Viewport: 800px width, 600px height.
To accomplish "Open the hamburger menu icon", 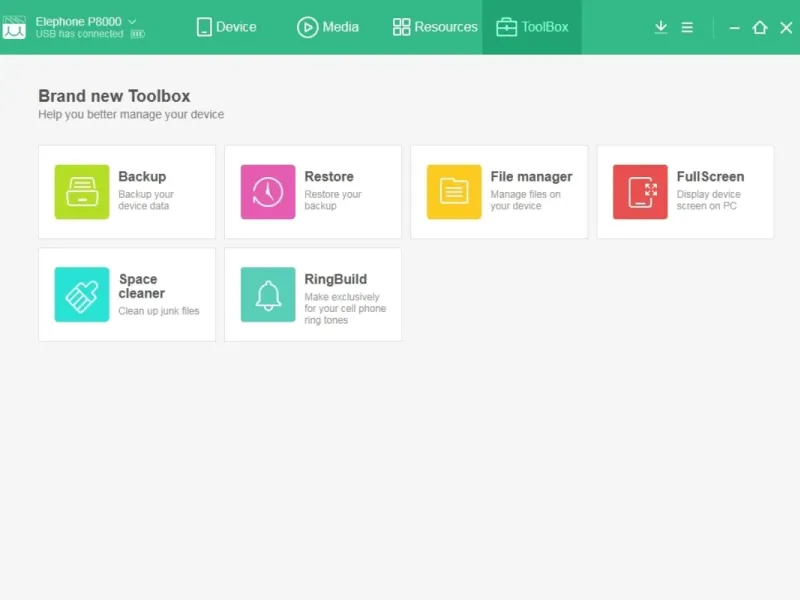I will (687, 27).
